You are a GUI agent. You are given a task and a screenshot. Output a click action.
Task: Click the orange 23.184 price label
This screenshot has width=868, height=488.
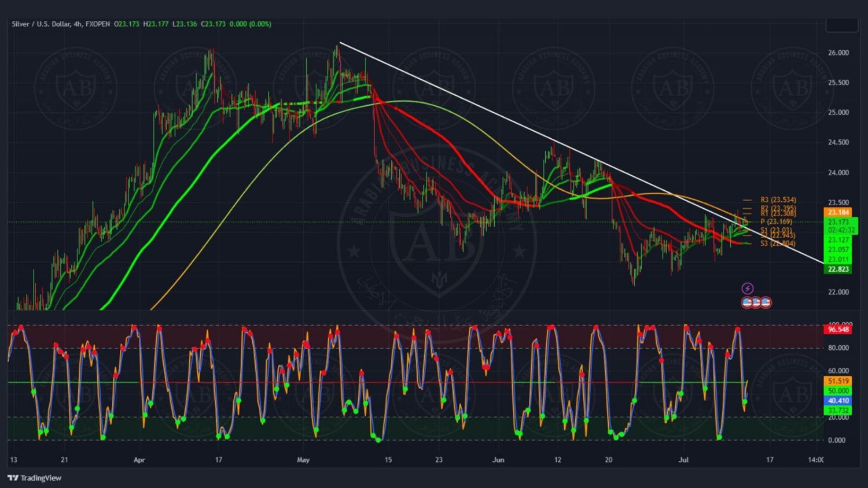pos(838,213)
